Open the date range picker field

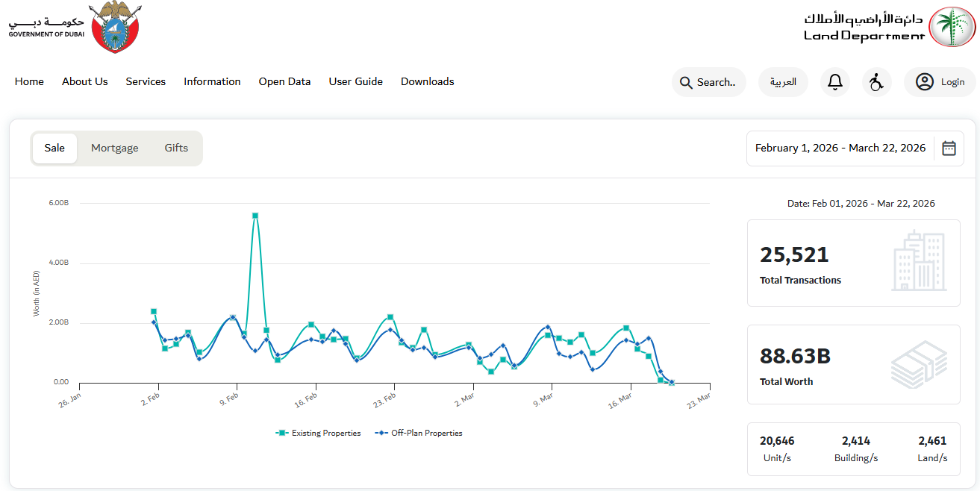[840, 148]
